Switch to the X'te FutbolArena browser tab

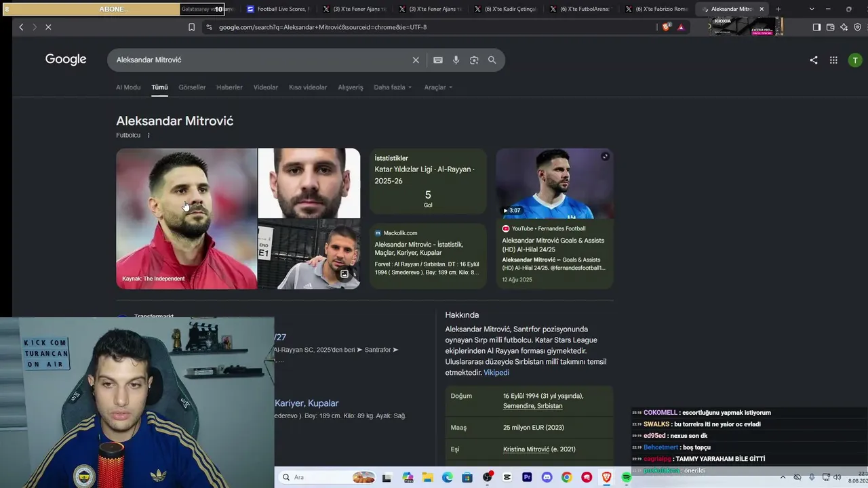pyautogui.click(x=581, y=9)
